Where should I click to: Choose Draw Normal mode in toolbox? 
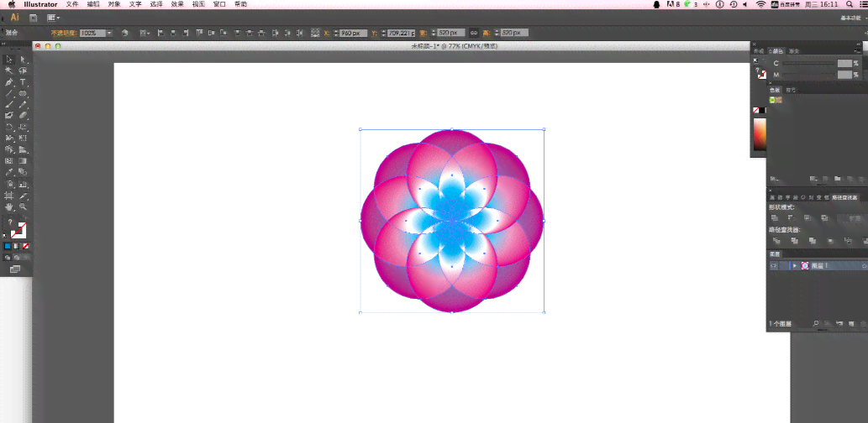click(x=8, y=257)
